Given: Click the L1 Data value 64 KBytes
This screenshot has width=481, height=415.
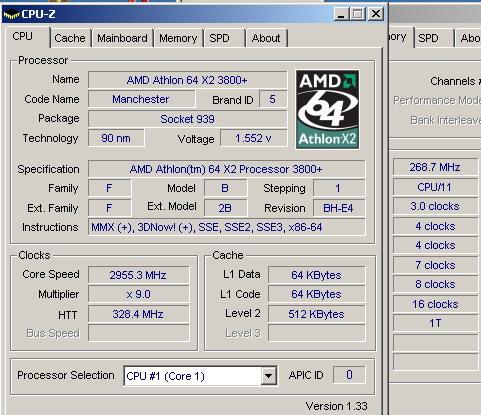Looking at the screenshot, I should 316,275.
